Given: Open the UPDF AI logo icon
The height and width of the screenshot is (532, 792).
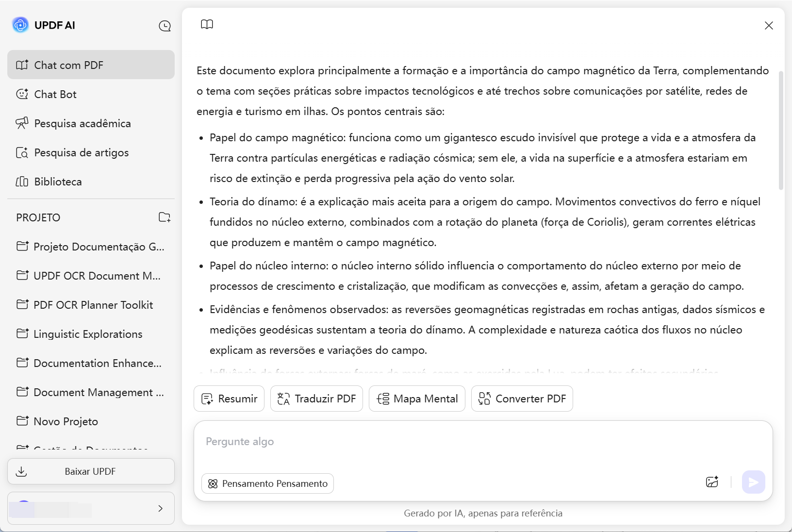Looking at the screenshot, I should click(x=20, y=25).
